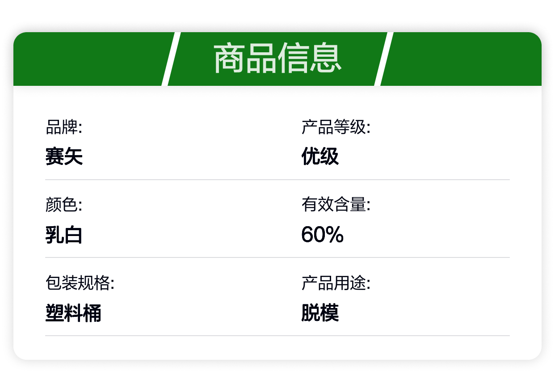Image resolution: width=555 pixels, height=392 pixels.
Task: Click divider line below 塑料桶 row
Action: click(x=277, y=336)
